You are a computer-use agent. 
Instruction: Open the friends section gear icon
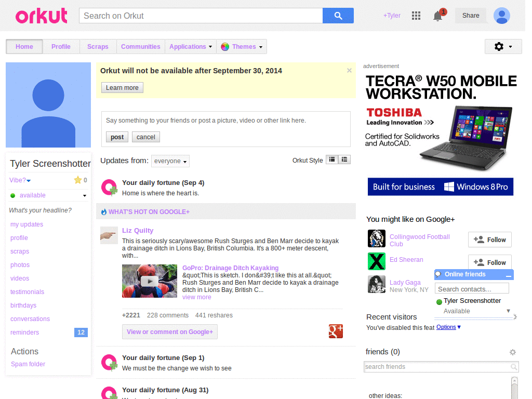pos(513,352)
